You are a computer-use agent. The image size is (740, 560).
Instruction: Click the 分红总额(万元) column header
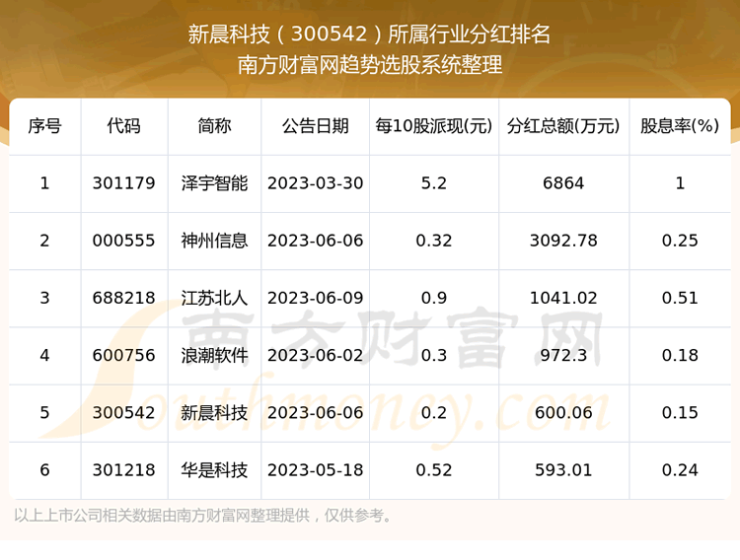pyautogui.click(x=563, y=126)
